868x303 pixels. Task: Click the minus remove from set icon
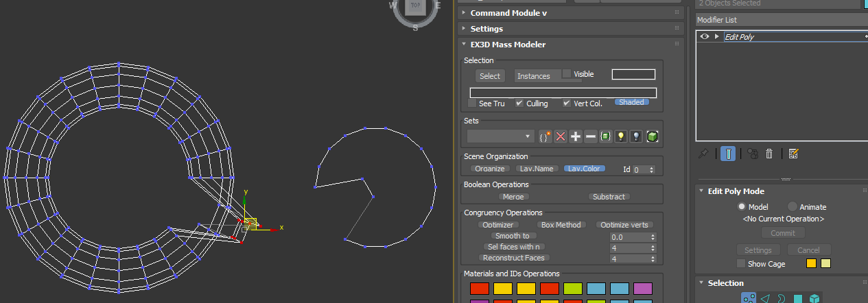[x=591, y=136]
